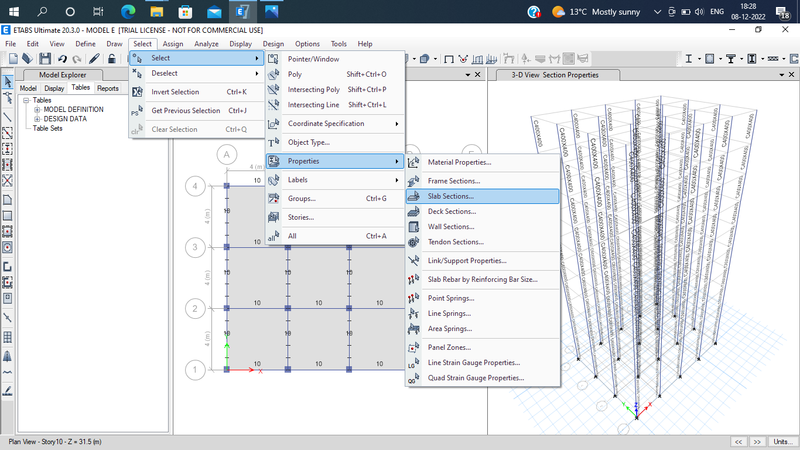
Task: Click the weather widget in taskbar
Action: coord(596,11)
